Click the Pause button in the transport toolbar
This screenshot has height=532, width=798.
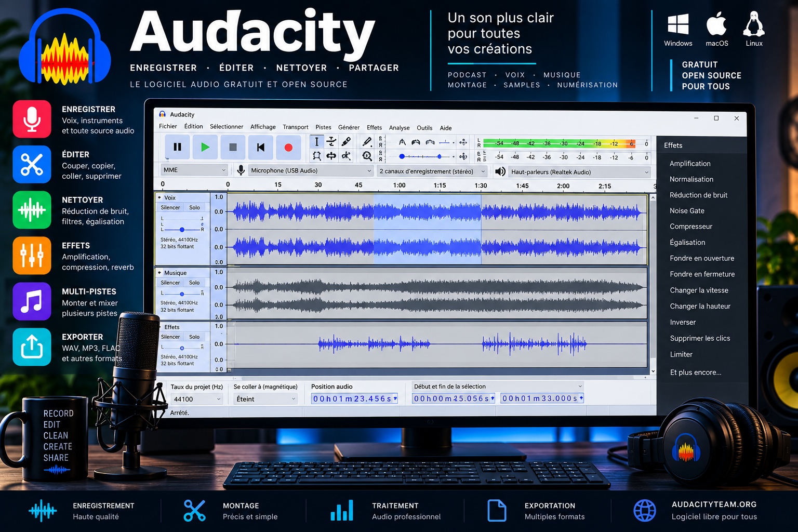pyautogui.click(x=177, y=147)
